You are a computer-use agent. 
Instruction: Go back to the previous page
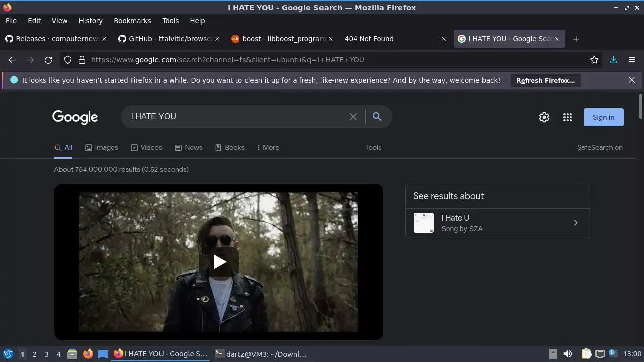point(12,60)
